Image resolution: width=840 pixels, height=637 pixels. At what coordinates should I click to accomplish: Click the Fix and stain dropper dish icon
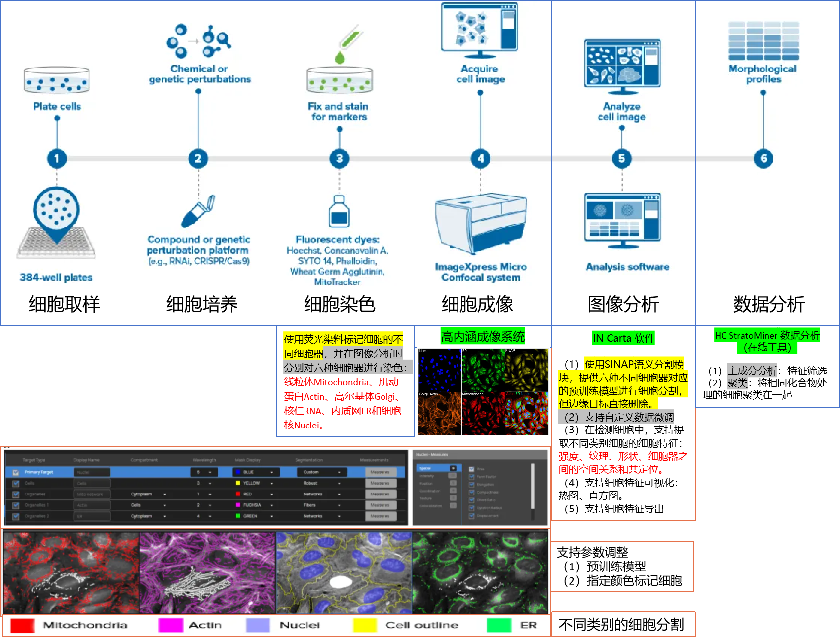tap(340, 61)
